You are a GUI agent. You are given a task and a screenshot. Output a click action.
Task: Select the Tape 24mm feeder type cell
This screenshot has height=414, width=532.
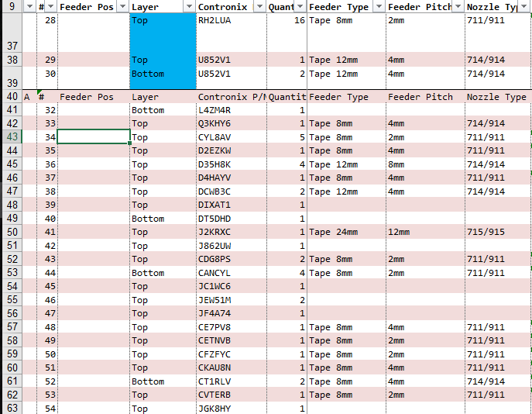(346, 232)
